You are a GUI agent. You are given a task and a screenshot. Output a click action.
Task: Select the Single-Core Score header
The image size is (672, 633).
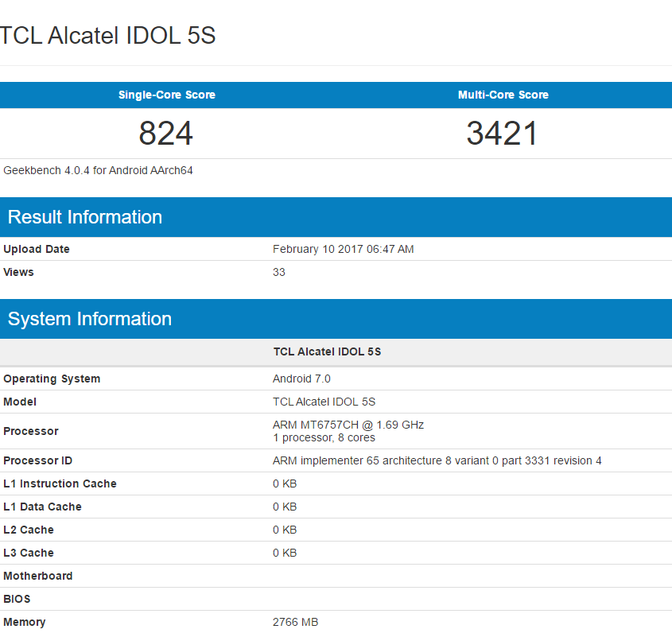point(167,95)
